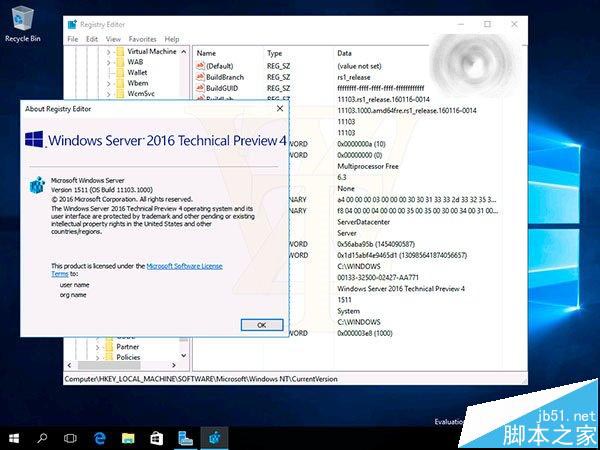The height and width of the screenshot is (450, 600).
Task: Open the Favorites menu
Action: [x=142, y=39]
